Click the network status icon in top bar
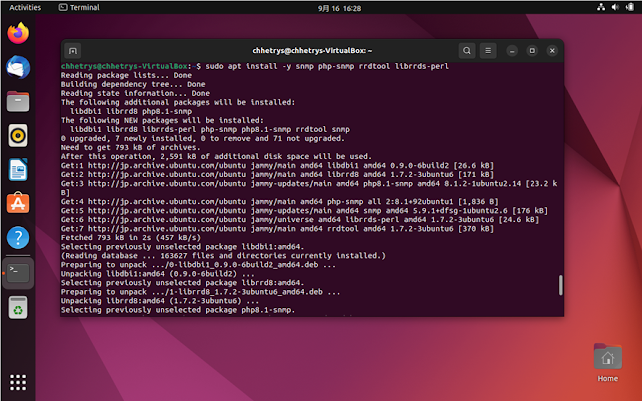This screenshot has height=401, width=642. [x=601, y=7]
